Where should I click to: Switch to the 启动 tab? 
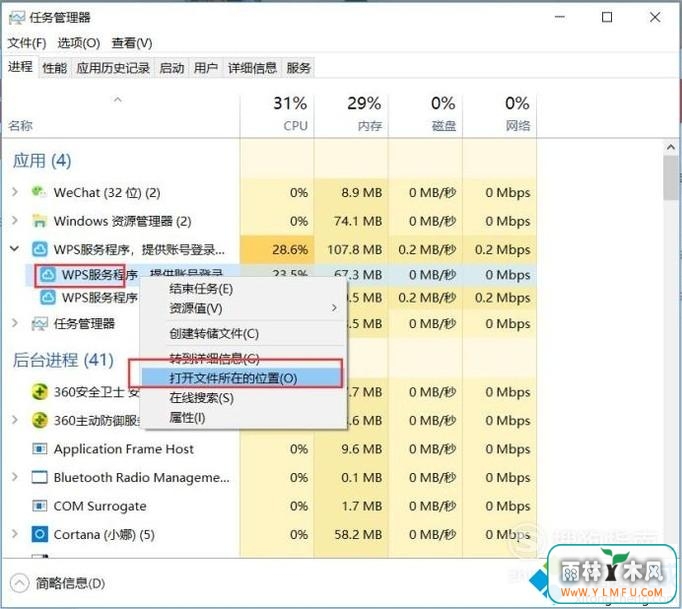point(172,68)
